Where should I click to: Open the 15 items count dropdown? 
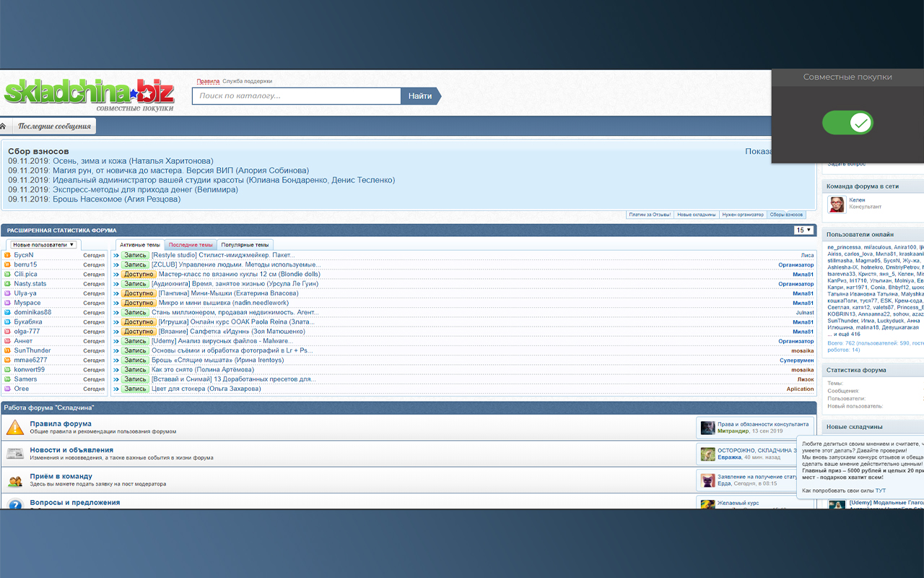[803, 230]
